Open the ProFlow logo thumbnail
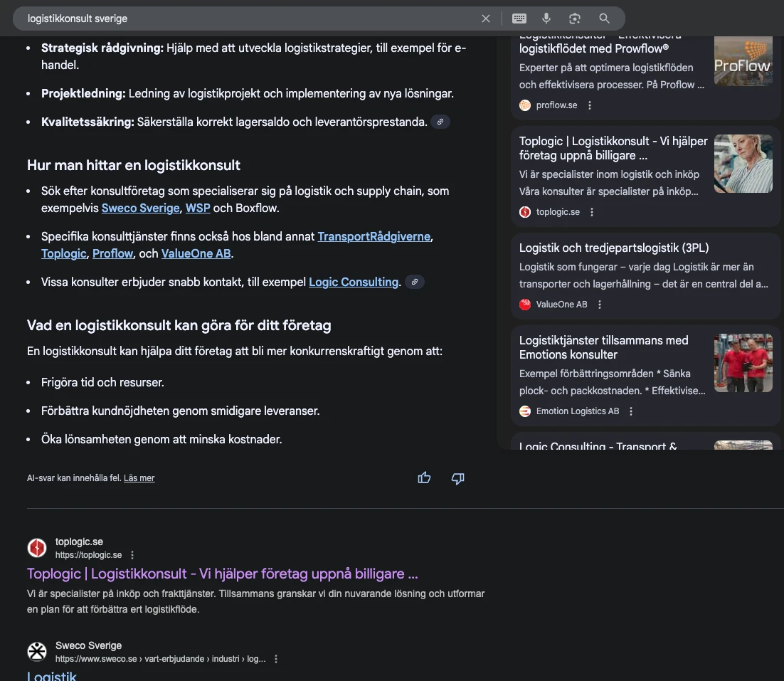Viewport: 784px width, 681px height. (743, 60)
